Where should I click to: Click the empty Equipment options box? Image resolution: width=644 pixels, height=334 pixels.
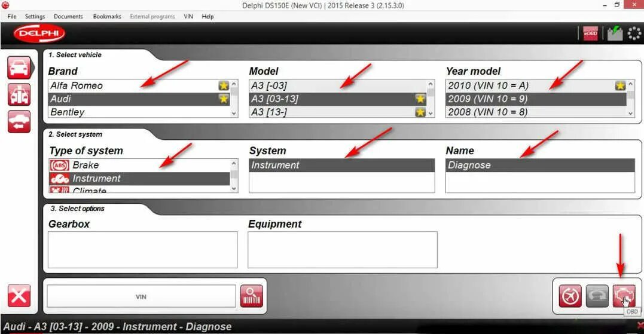[x=343, y=250]
